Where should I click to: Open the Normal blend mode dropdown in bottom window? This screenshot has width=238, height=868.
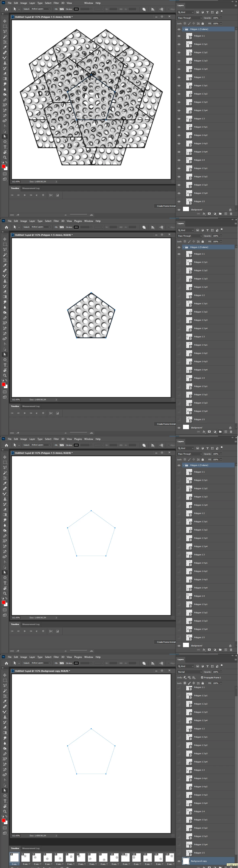(190, 672)
